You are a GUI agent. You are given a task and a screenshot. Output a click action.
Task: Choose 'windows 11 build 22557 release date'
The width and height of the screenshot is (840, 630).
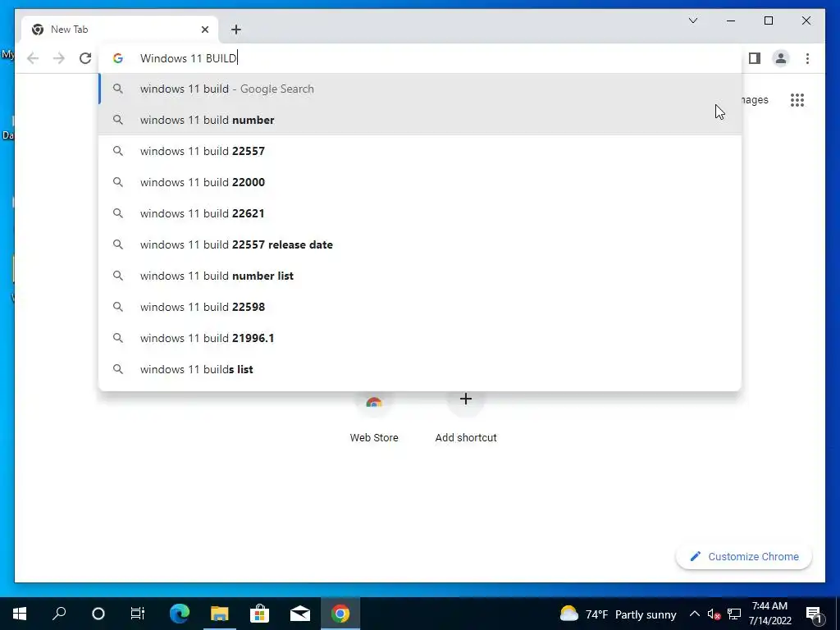[x=421, y=244]
